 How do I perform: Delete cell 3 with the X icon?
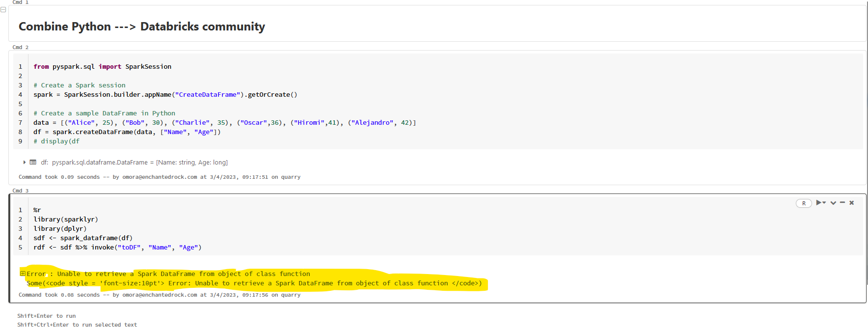click(852, 203)
